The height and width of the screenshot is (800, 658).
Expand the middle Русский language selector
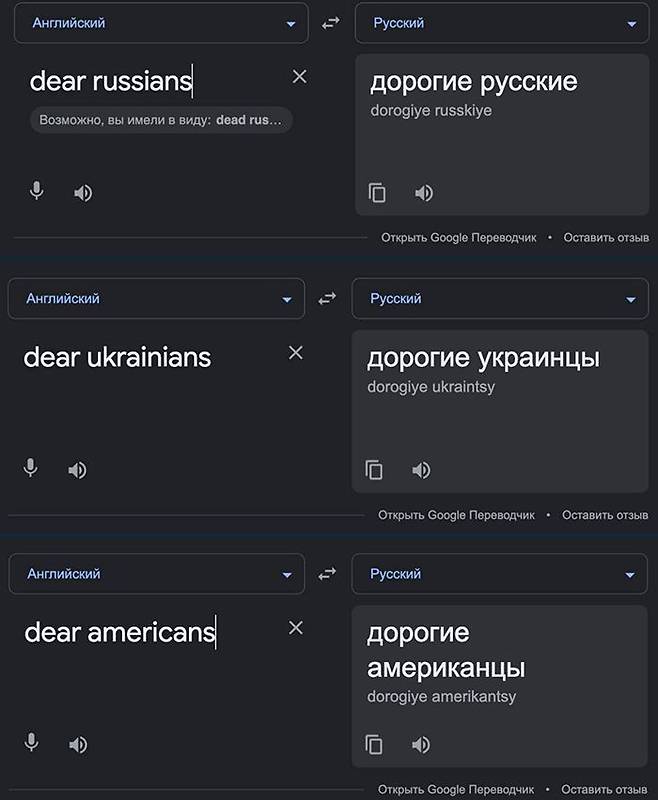click(x=500, y=299)
